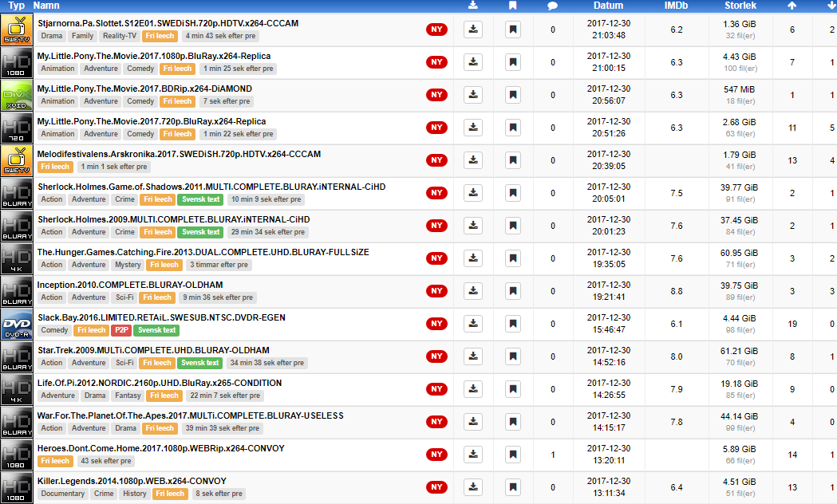Image resolution: width=837 pixels, height=504 pixels.
Task: Sort torrents by IMDb rating column
Action: 676,6
